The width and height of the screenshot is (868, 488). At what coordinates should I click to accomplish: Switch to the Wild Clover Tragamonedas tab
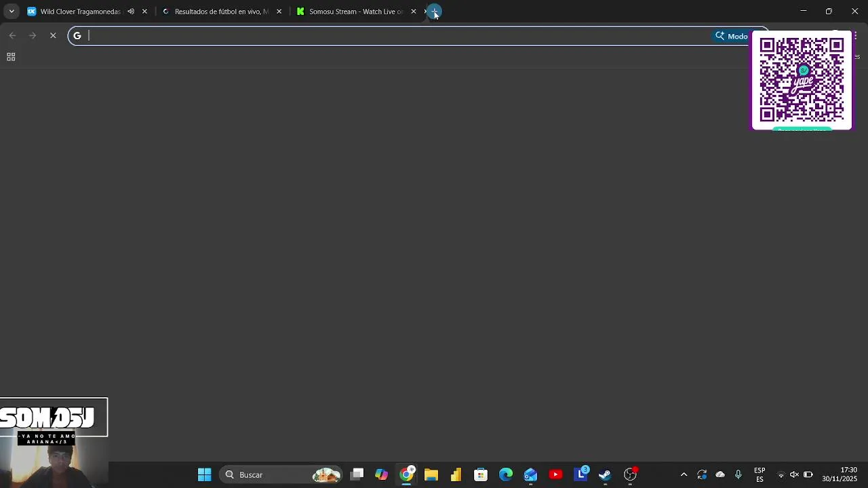tap(80, 12)
